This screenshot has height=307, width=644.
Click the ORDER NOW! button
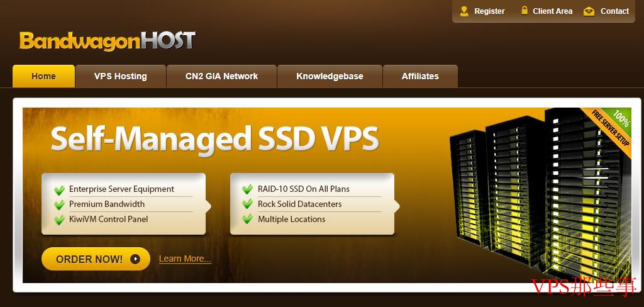[96, 259]
